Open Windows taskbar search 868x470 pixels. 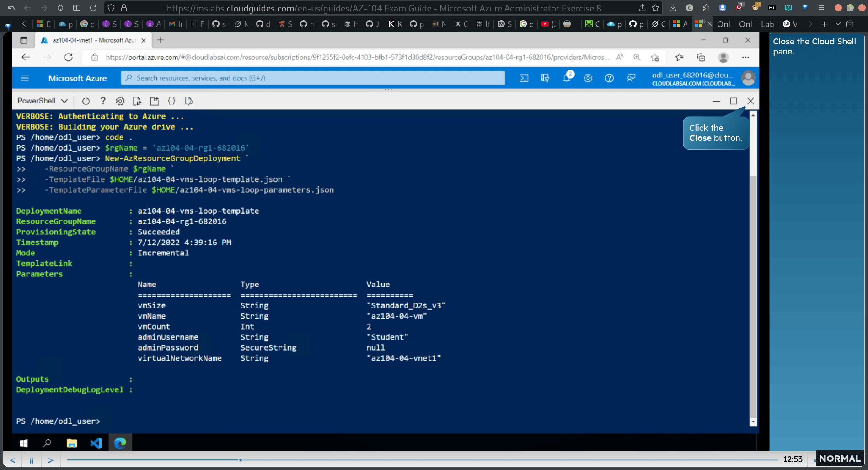(47, 443)
